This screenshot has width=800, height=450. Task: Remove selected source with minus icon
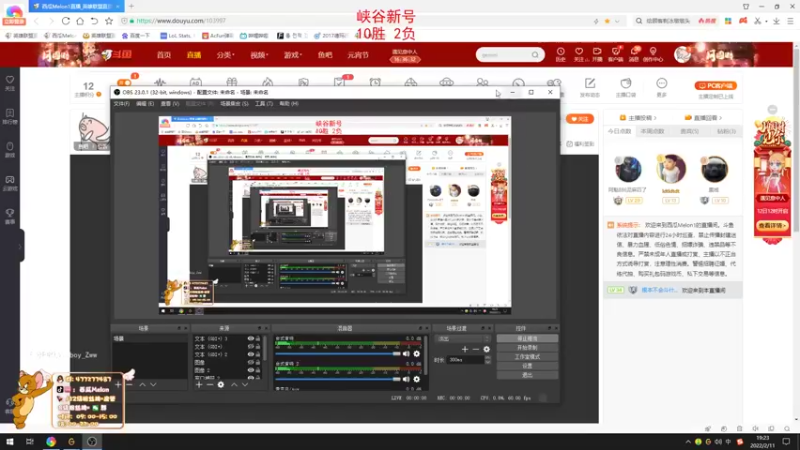click(x=210, y=384)
